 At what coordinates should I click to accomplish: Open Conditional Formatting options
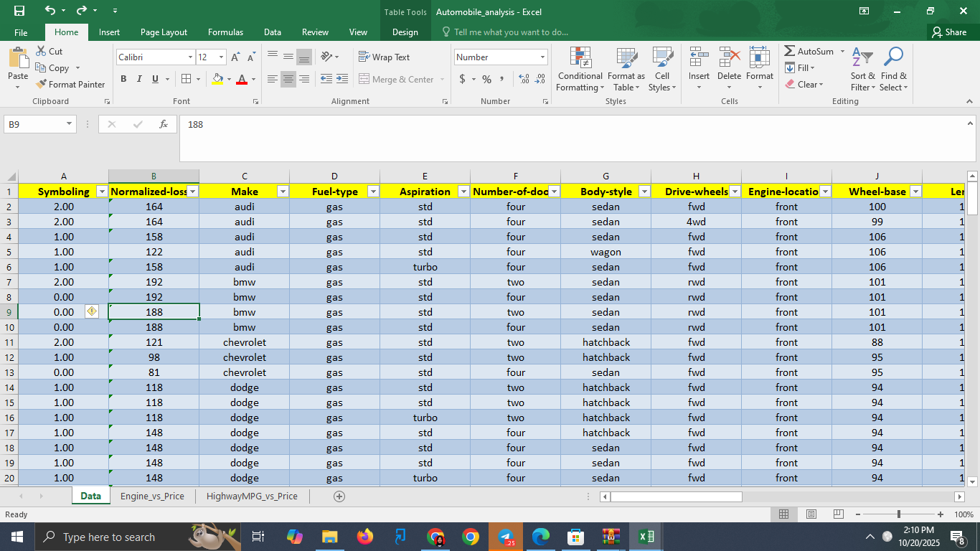coord(580,69)
